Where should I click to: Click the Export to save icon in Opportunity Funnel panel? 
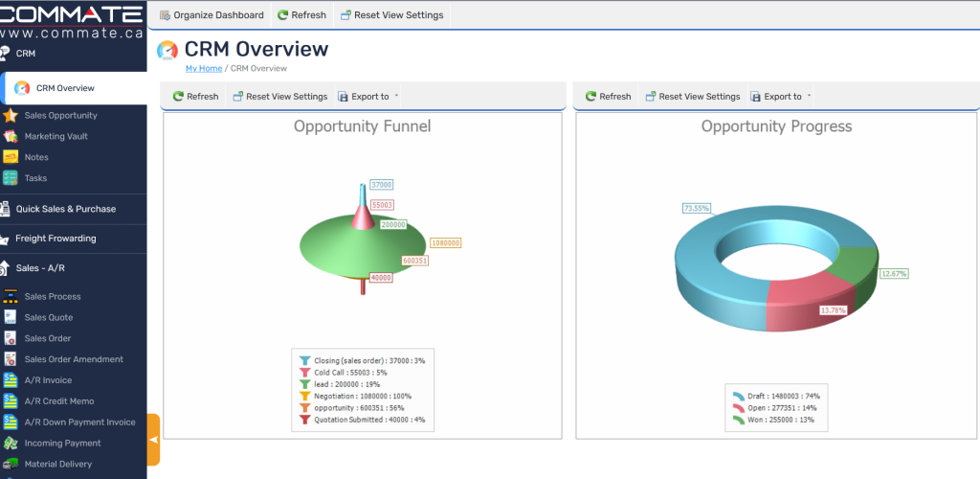[343, 97]
